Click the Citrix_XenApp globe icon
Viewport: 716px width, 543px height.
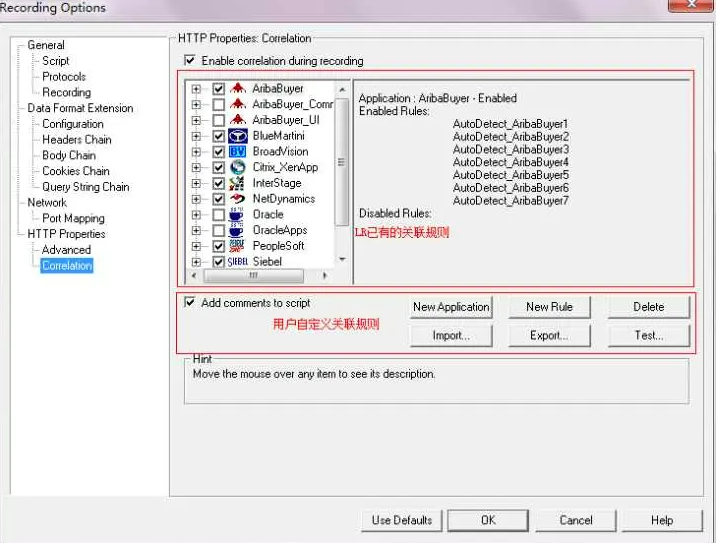tap(237, 167)
